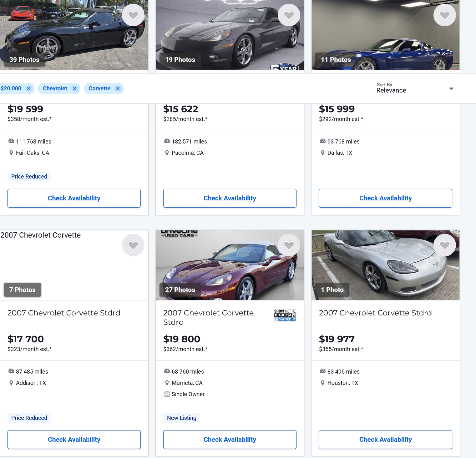Favorite the black Corvette in Fair Oaks
The width and height of the screenshot is (476, 458).
pos(133,15)
